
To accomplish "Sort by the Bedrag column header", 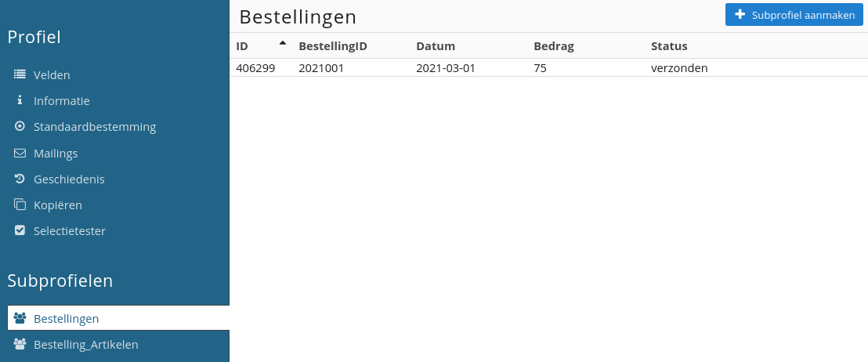I will point(554,46).
